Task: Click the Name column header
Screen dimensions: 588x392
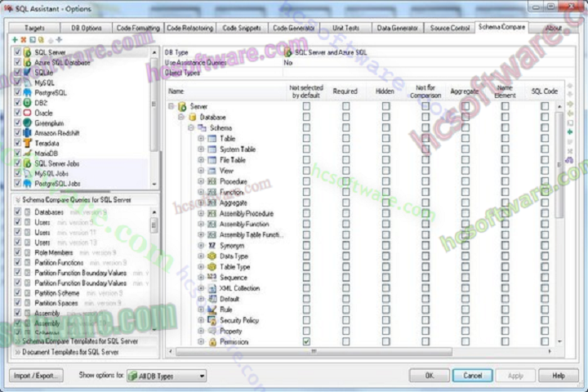Action: tap(226, 91)
